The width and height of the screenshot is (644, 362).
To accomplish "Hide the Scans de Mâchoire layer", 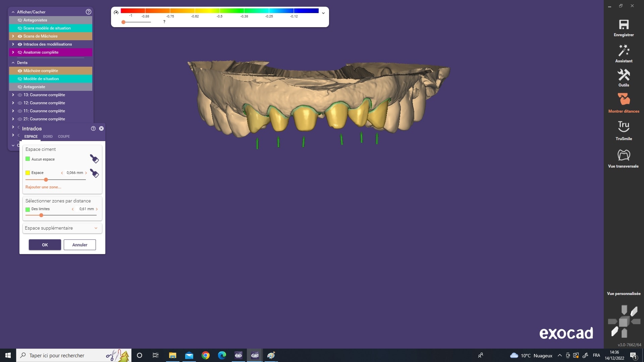I will (x=20, y=36).
